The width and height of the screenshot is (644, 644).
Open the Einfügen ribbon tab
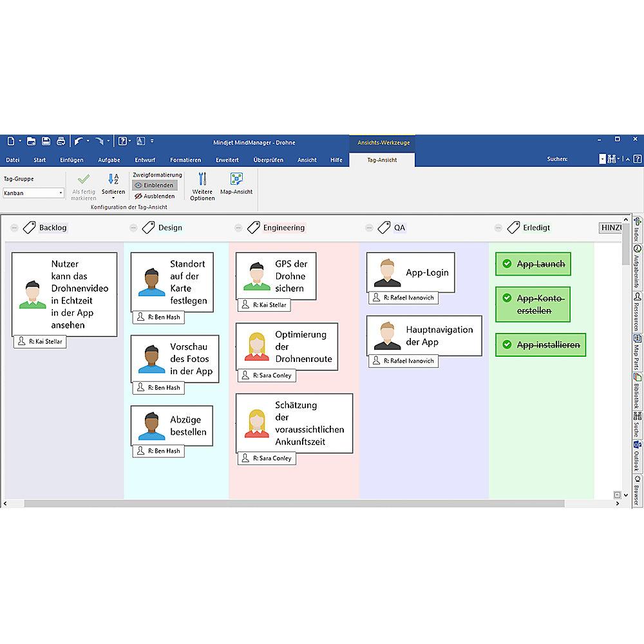pyautogui.click(x=71, y=160)
